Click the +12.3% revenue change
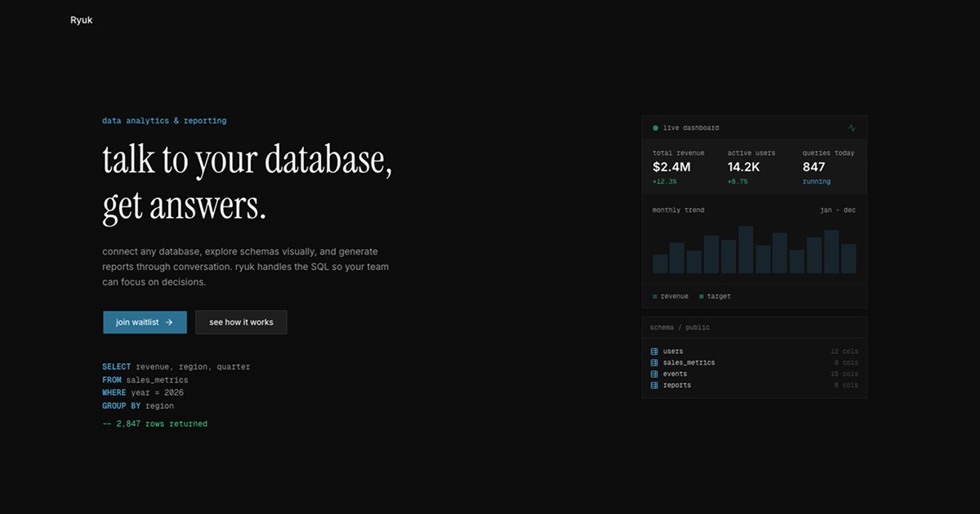Viewport: 980px width, 514px height. [x=664, y=182]
